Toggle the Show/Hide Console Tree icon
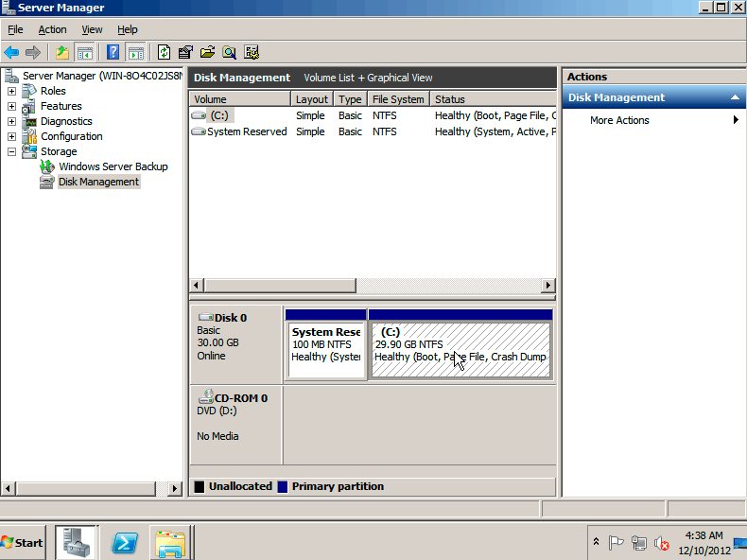This screenshot has height=560, width=747. pos(85,52)
